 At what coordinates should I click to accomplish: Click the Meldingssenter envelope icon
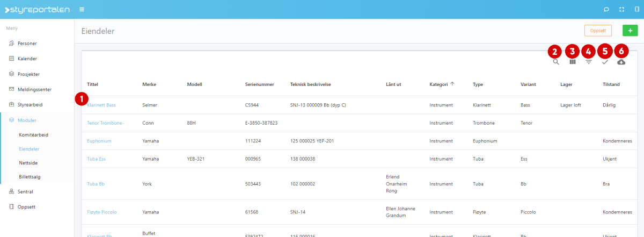coord(12,89)
